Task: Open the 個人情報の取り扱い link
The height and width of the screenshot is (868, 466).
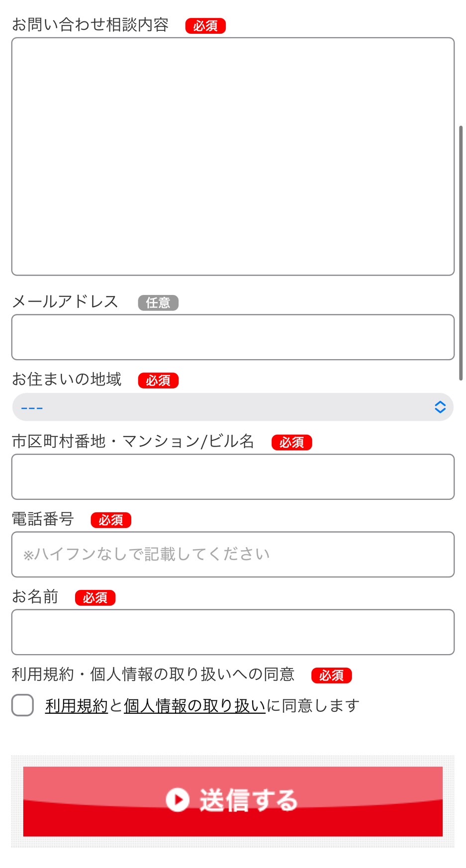Action: (x=194, y=705)
